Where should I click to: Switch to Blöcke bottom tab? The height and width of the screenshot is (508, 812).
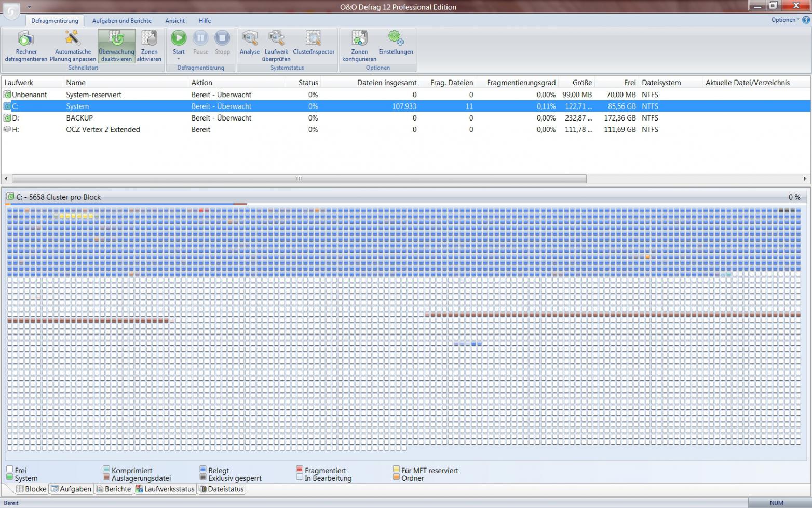pyautogui.click(x=31, y=489)
